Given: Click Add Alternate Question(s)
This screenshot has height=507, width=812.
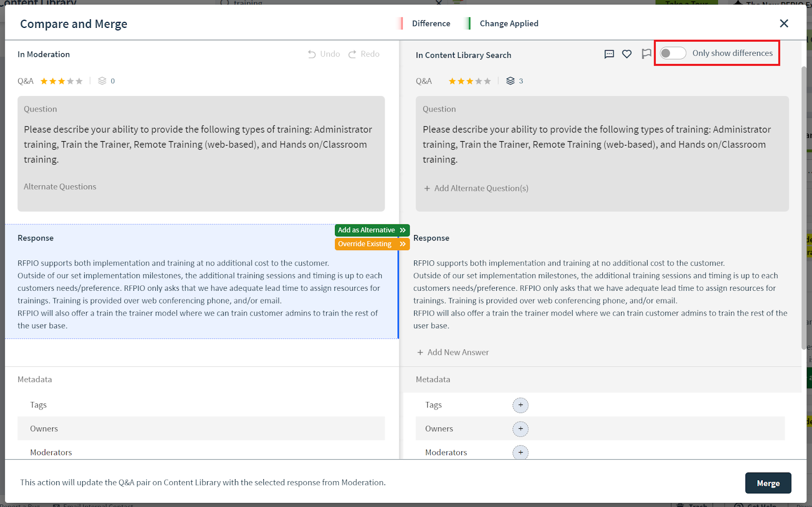Looking at the screenshot, I should click(x=476, y=188).
